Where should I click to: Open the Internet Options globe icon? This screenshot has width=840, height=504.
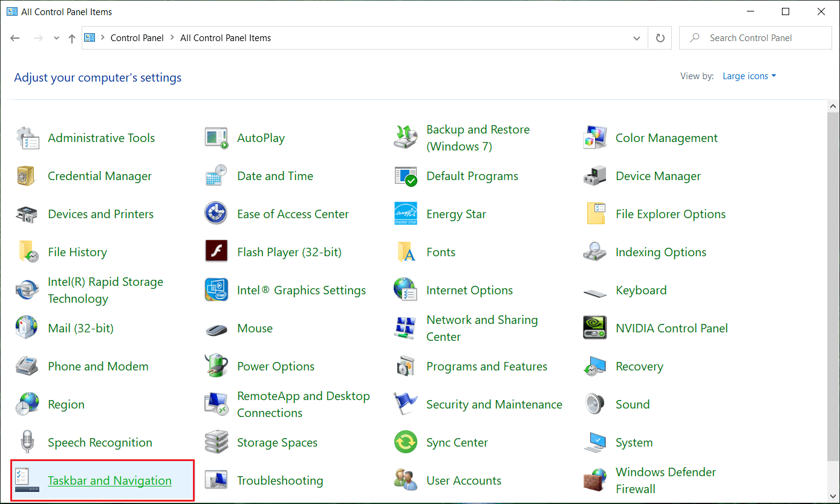click(406, 290)
